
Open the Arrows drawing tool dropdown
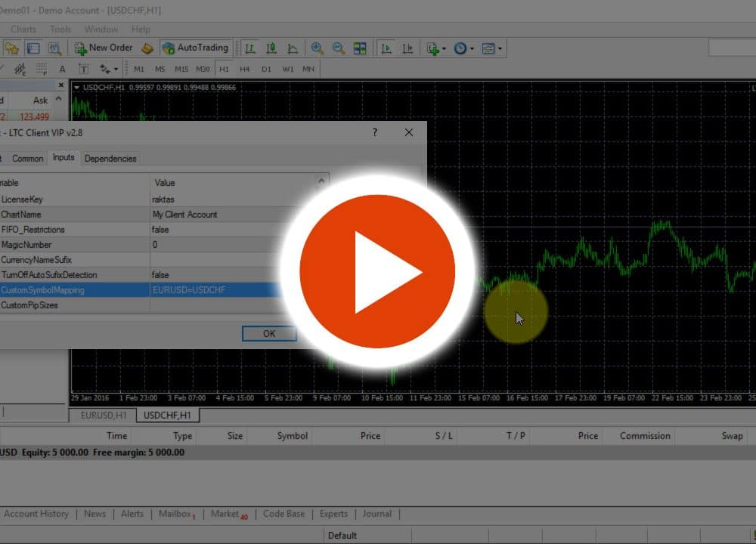(x=108, y=69)
